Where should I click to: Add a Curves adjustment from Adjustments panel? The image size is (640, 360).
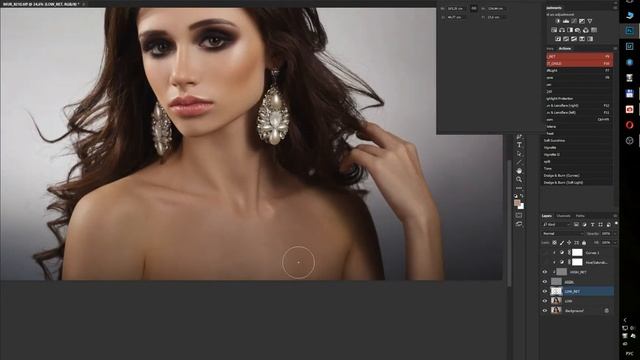coord(574,21)
